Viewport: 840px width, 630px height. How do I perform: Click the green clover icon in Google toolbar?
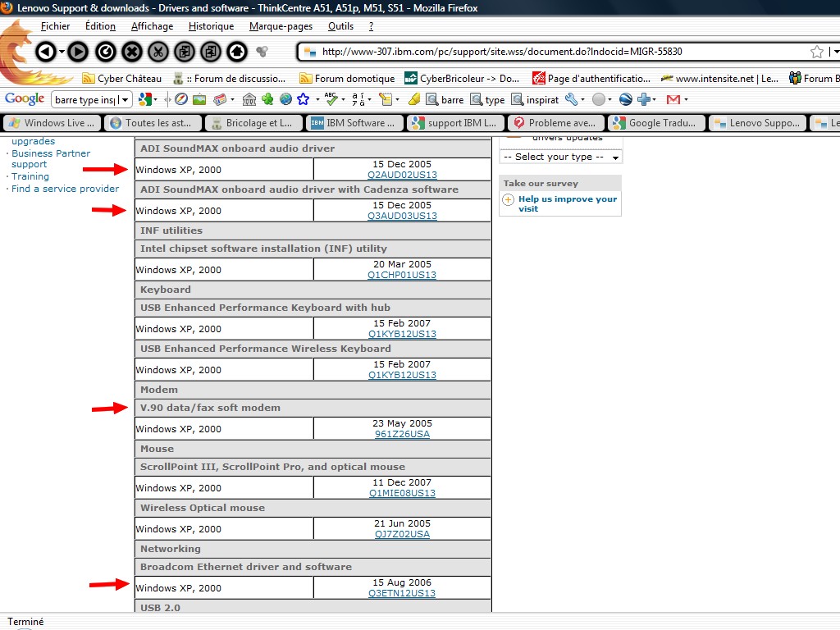[x=267, y=99]
